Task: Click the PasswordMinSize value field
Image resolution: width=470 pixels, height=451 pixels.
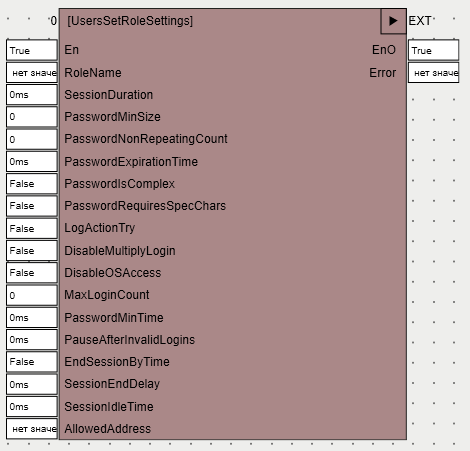Action: tap(32, 117)
